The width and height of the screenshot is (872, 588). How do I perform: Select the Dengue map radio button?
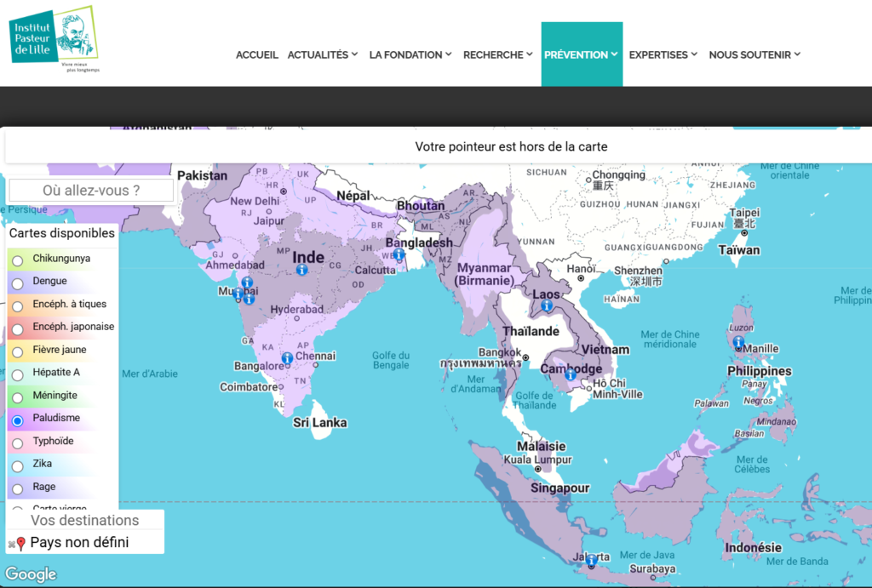point(17,283)
